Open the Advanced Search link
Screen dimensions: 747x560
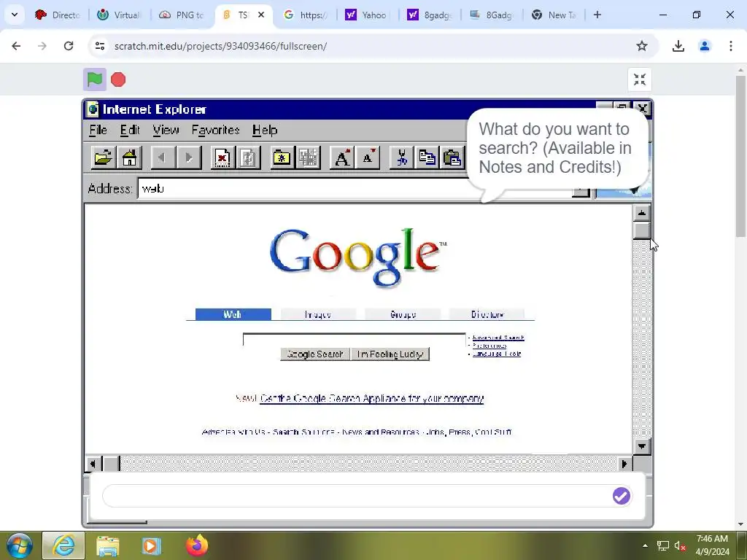point(498,338)
